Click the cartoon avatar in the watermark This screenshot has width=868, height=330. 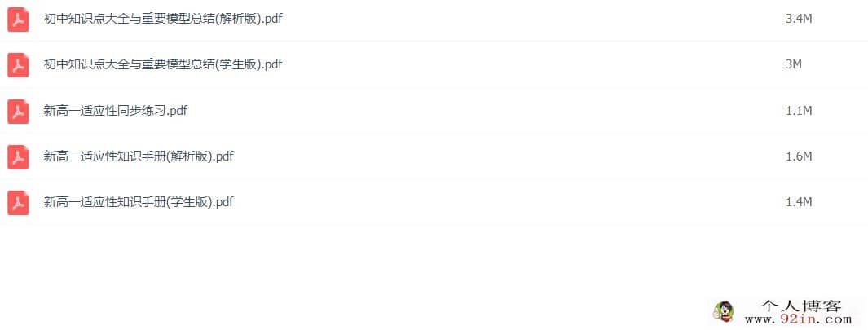[723, 312]
